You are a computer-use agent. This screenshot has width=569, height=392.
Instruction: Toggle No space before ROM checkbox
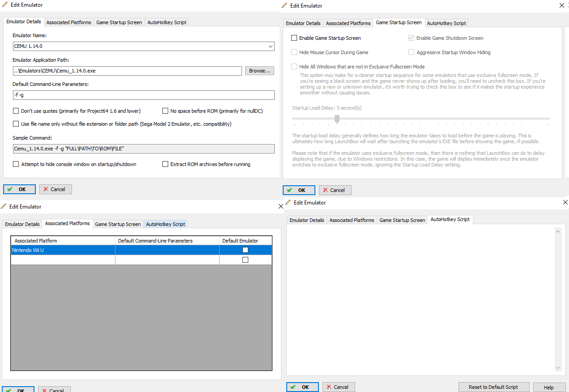pyautogui.click(x=166, y=111)
